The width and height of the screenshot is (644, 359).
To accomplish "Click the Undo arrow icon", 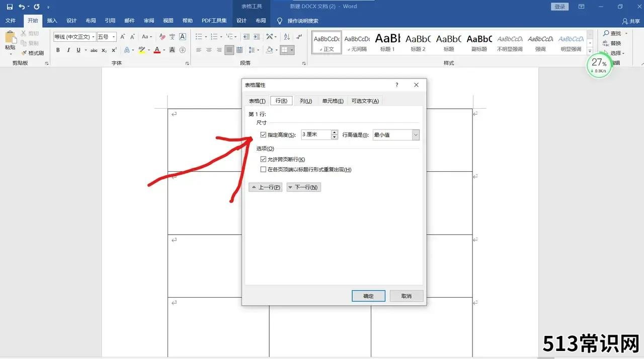I will pyautogui.click(x=22, y=7).
